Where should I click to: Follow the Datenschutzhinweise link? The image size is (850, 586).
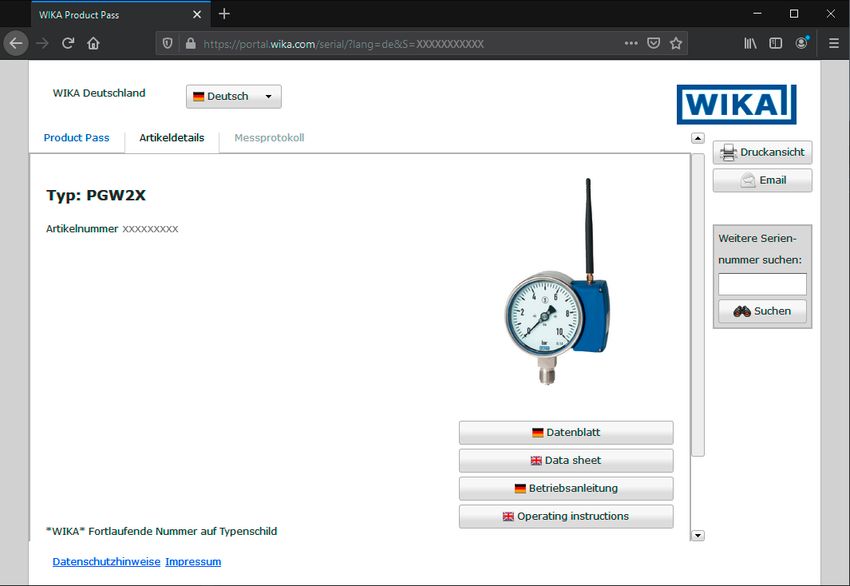click(106, 562)
